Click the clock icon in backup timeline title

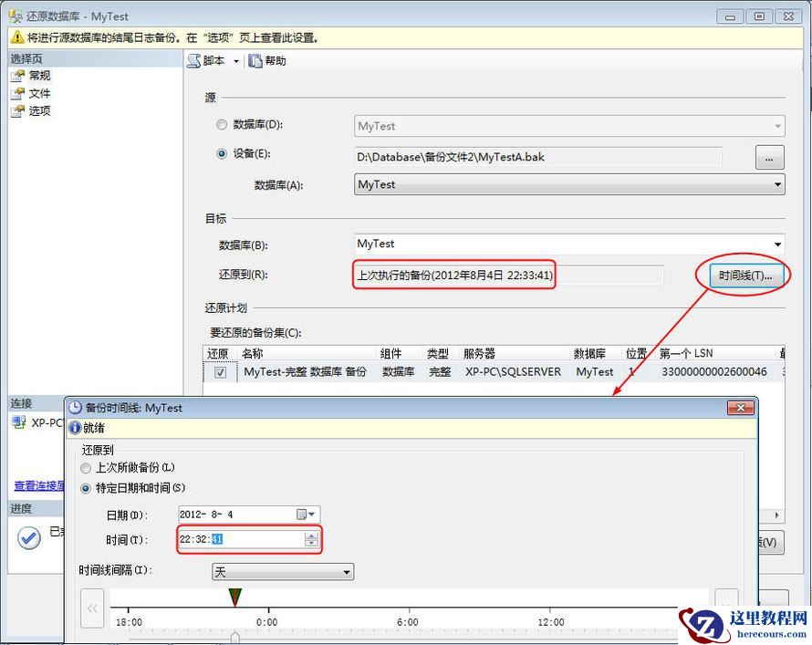[75, 408]
